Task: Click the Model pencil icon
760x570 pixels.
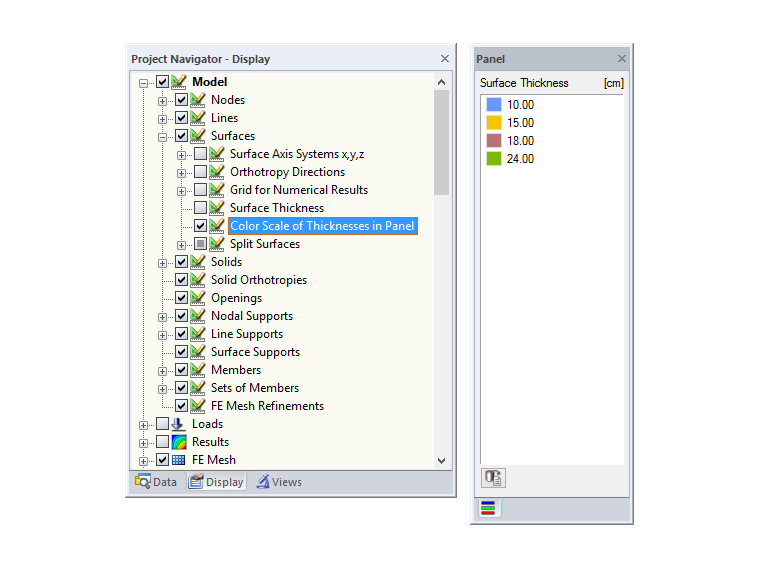Action: pyautogui.click(x=179, y=81)
